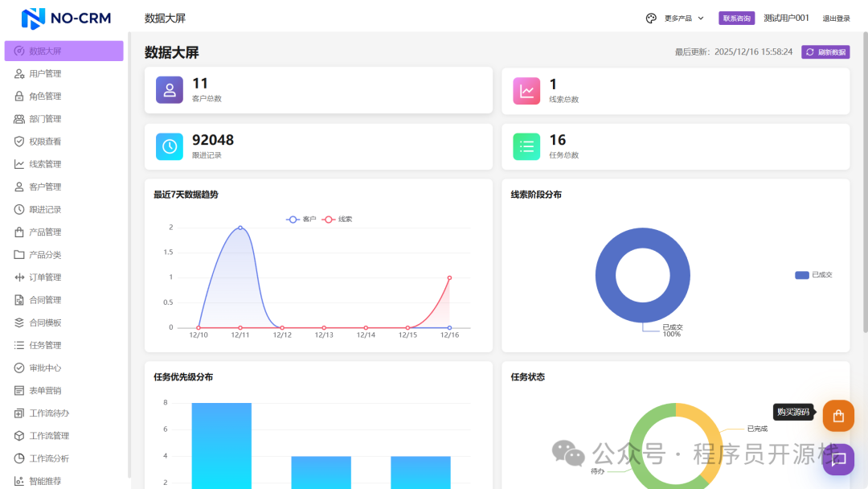Click the 客户 peak point at 12/11
The height and width of the screenshot is (489, 868).
(240, 228)
